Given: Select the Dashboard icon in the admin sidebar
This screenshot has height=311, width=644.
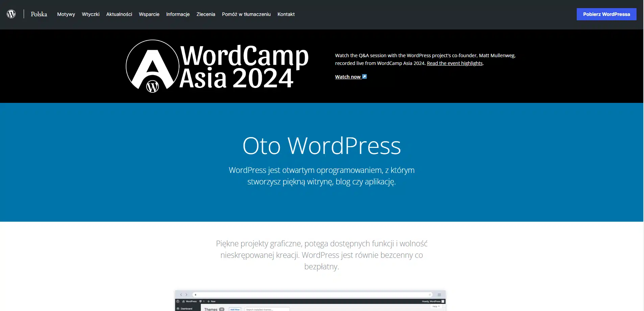Looking at the screenshot, I should [x=179, y=309].
